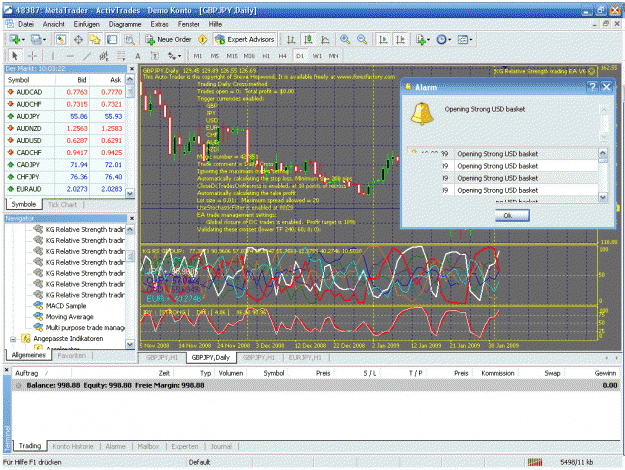Expand the New Chart dropdown arrow

[x=24, y=40]
